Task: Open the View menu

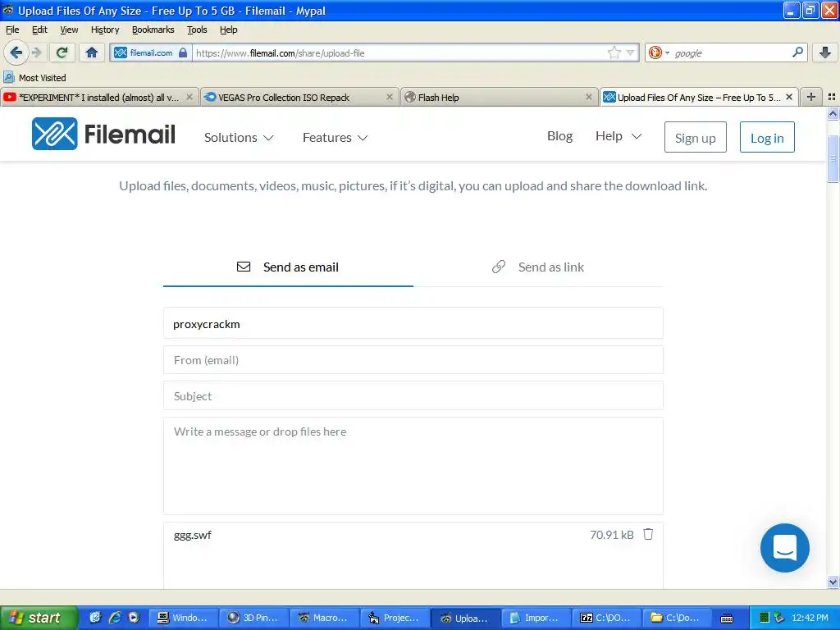Action: [69, 30]
